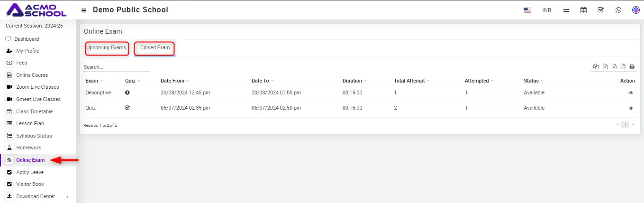Copy table data to clipboard
This screenshot has width=644, height=203.
(596, 67)
